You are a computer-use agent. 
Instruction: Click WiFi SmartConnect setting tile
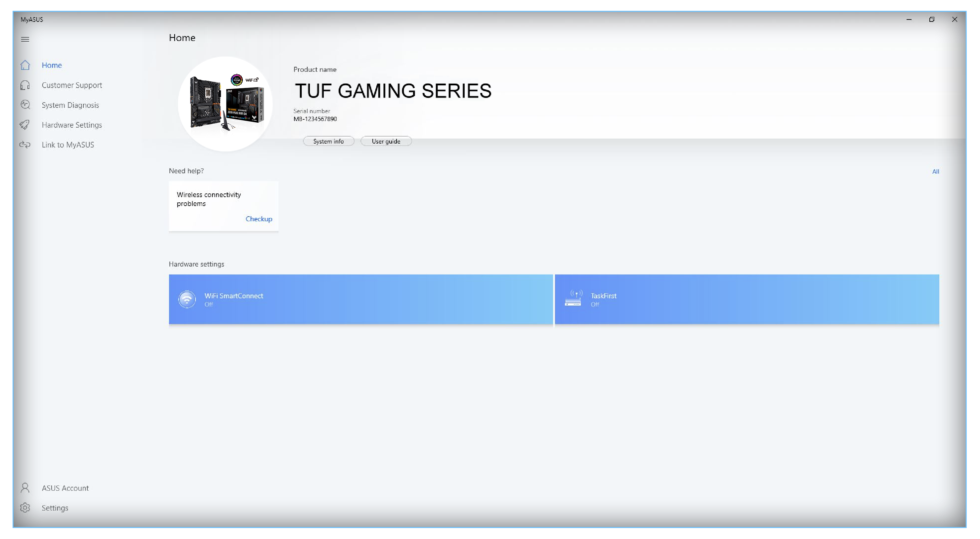click(361, 299)
